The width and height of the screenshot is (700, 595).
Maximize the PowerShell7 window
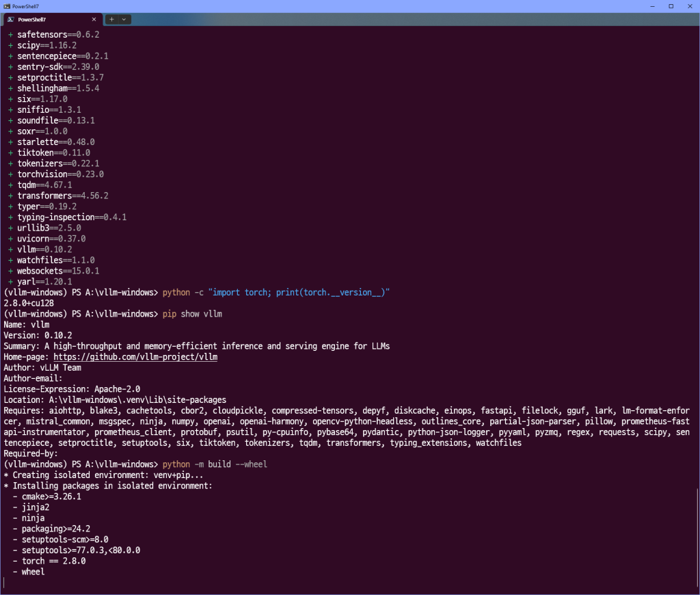[671, 5]
